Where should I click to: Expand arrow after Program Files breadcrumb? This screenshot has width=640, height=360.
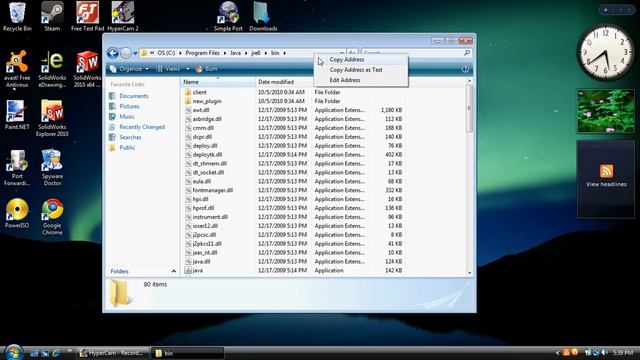224,53
